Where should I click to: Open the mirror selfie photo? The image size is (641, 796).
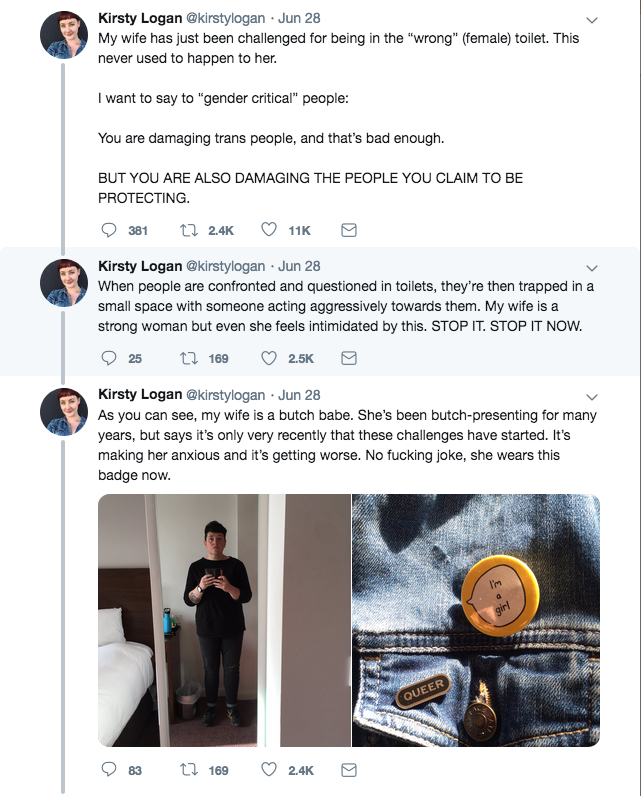coord(224,620)
